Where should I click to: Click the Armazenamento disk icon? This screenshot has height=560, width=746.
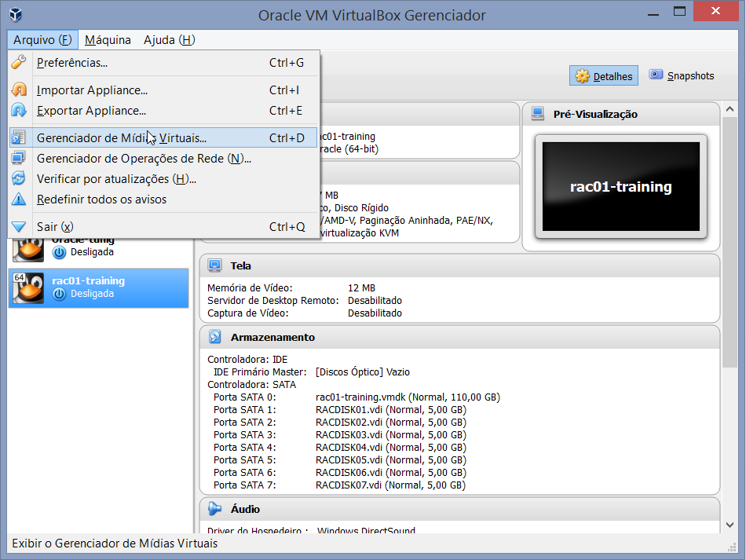pos(214,337)
